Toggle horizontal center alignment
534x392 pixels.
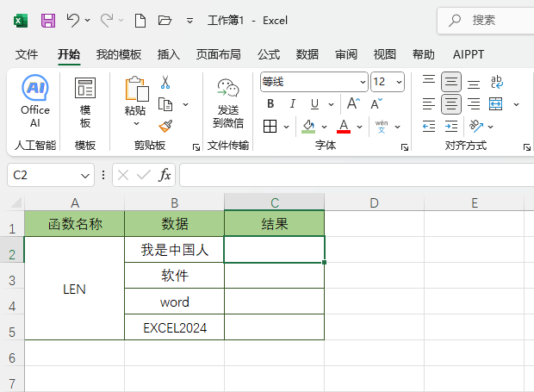[x=451, y=104]
